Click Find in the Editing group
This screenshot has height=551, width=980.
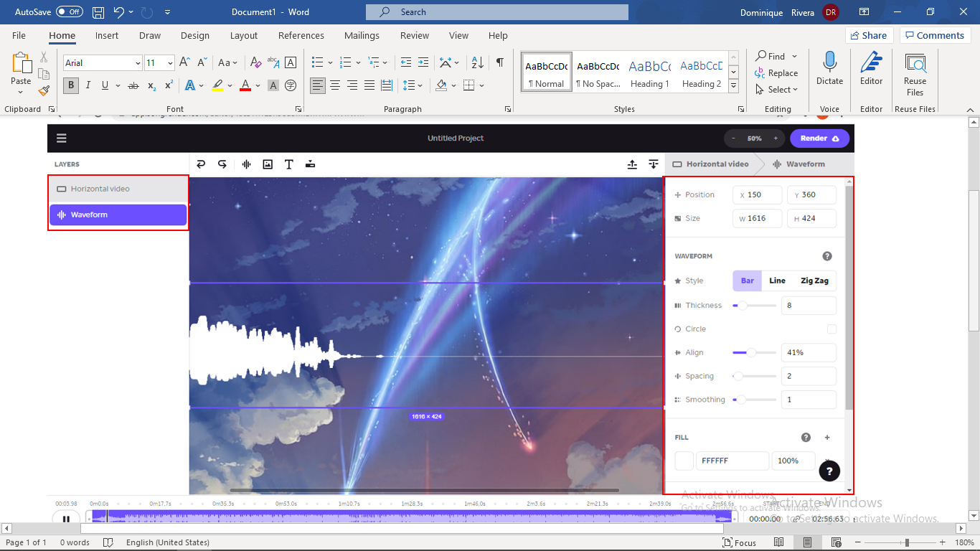point(770,56)
